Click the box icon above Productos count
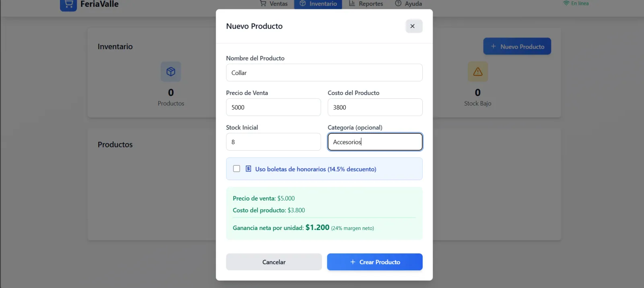 [171, 72]
